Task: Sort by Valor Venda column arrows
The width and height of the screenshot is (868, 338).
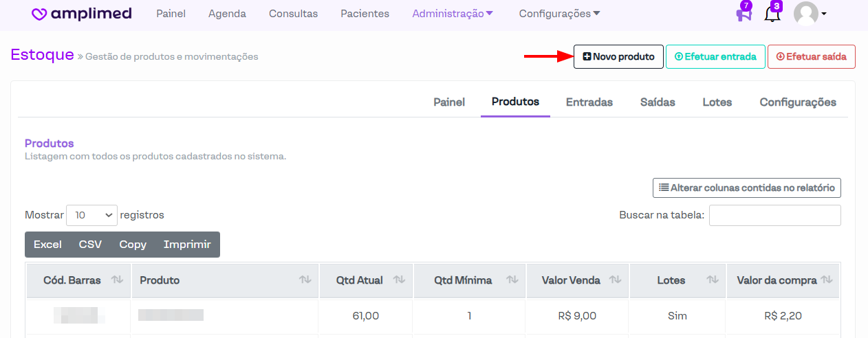Action: [615, 280]
